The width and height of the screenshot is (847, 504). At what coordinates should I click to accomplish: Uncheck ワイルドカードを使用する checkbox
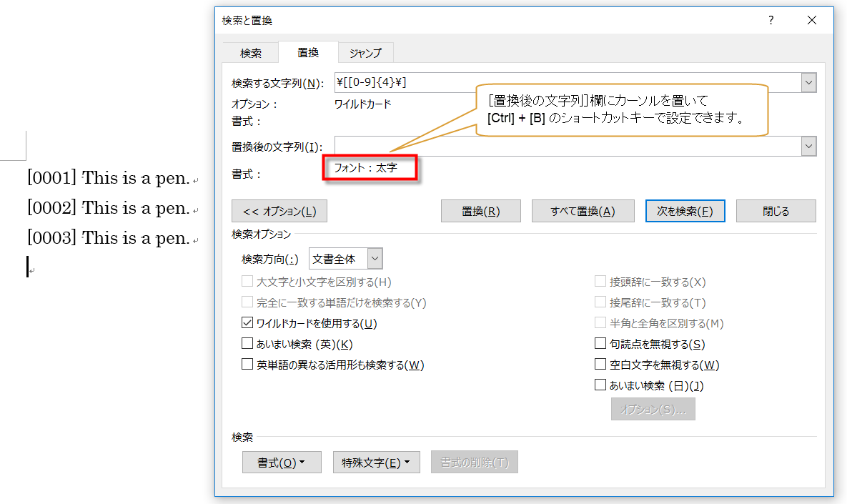(x=248, y=323)
